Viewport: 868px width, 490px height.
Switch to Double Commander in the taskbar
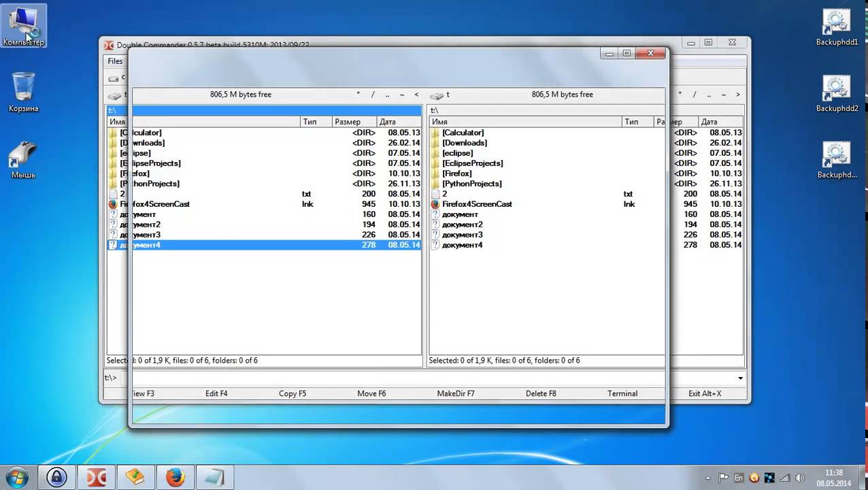[x=96, y=477]
